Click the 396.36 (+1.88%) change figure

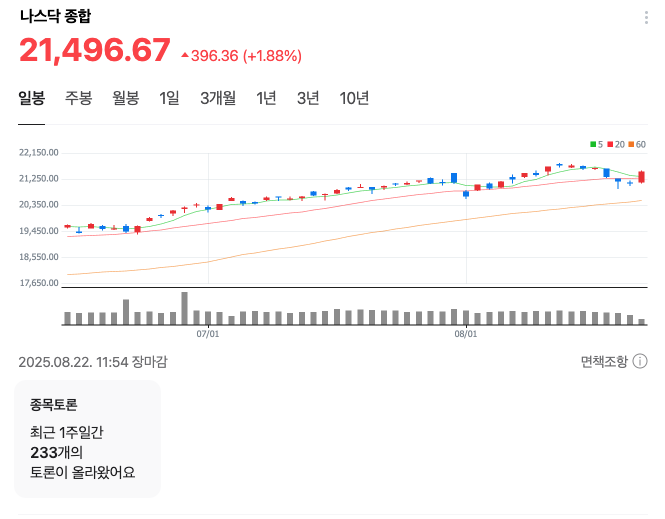click(x=242, y=56)
